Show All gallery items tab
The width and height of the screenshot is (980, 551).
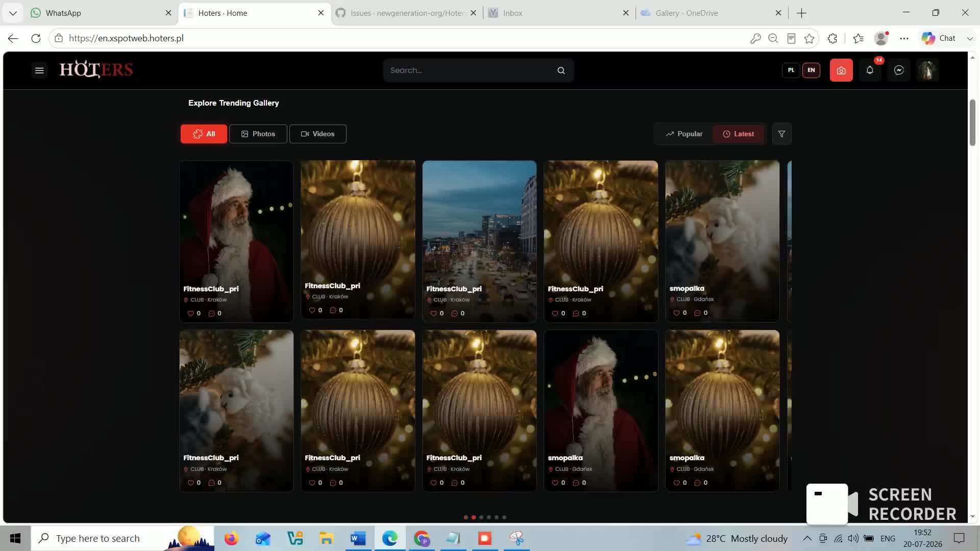tap(204, 134)
